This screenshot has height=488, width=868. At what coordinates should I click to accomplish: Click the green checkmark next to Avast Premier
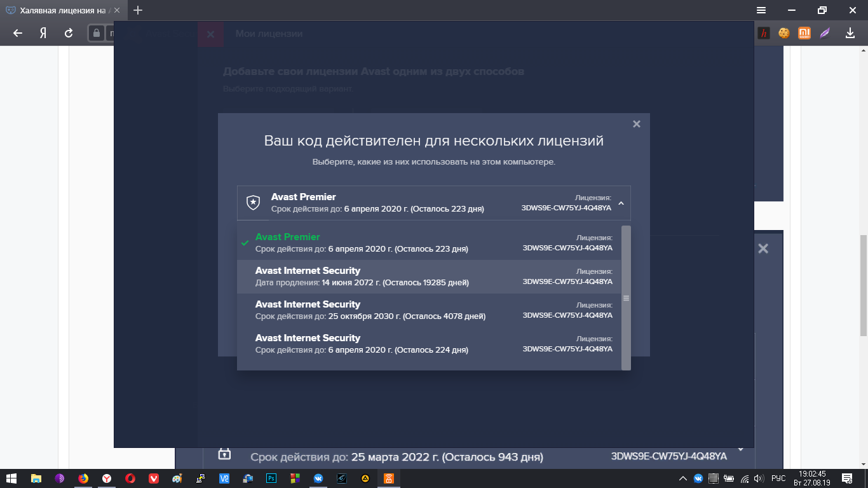[245, 243]
